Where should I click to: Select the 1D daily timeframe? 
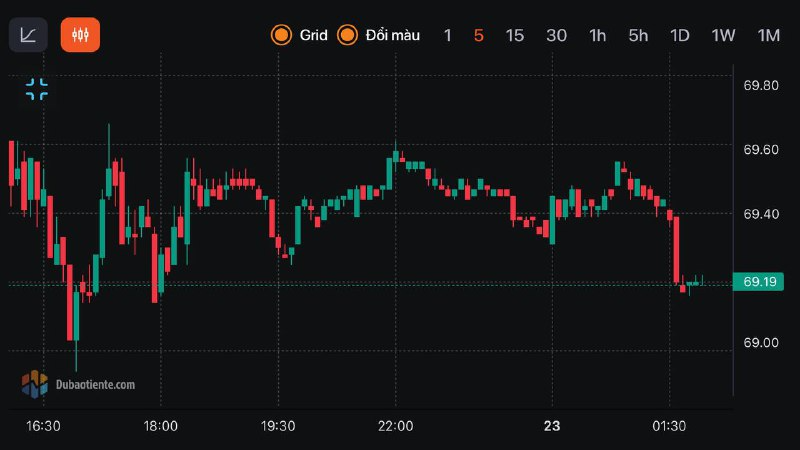coord(680,35)
